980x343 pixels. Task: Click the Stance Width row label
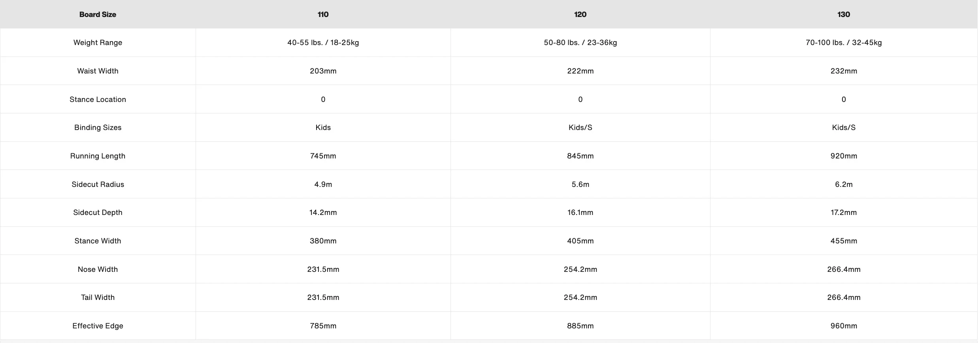point(98,241)
